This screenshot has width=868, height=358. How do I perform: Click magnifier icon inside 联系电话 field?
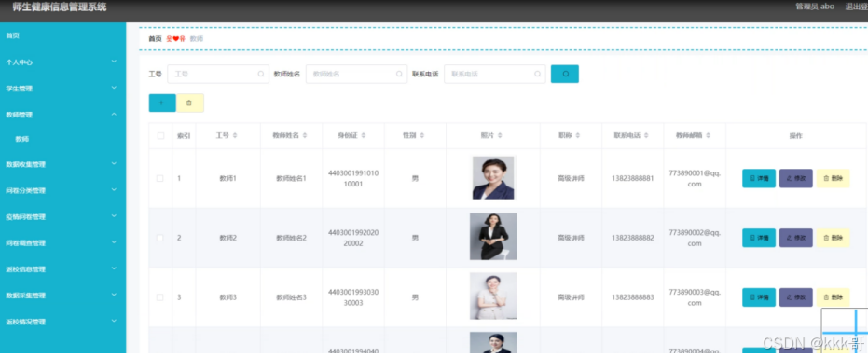tap(538, 75)
